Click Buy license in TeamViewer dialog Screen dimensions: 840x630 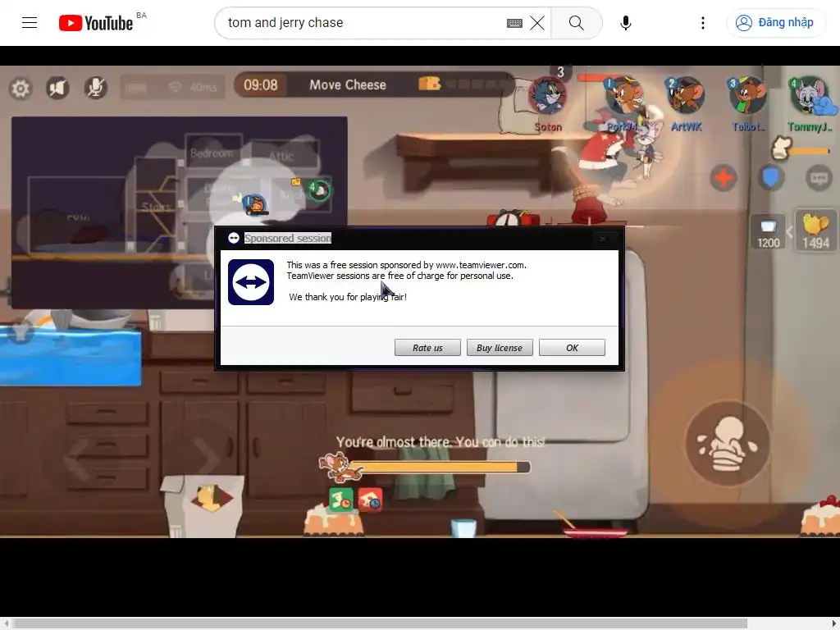(x=500, y=348)
